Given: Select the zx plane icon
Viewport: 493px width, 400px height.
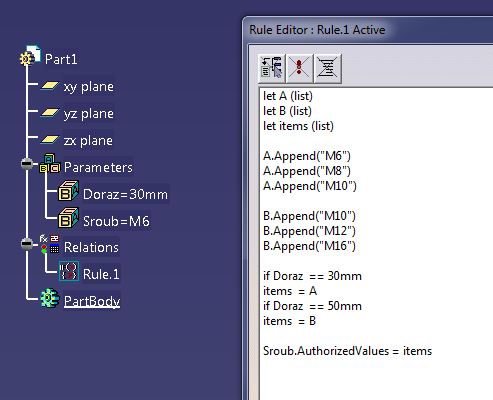Looking at the screenshot, I should click(x=50, y=140).
